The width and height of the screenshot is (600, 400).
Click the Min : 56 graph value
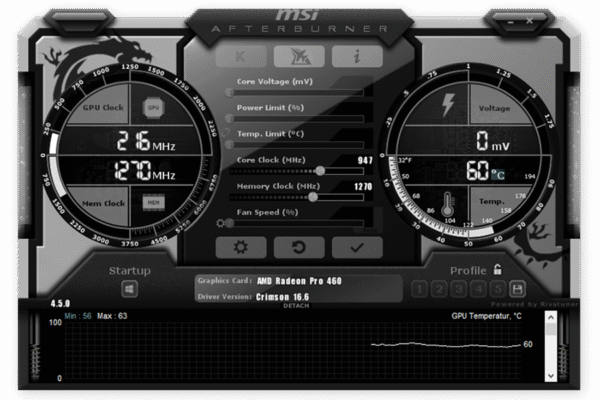point(78,316)
